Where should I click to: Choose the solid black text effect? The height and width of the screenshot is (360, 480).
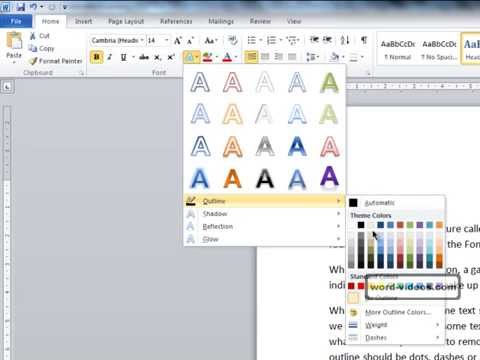[x=265, y=179]
